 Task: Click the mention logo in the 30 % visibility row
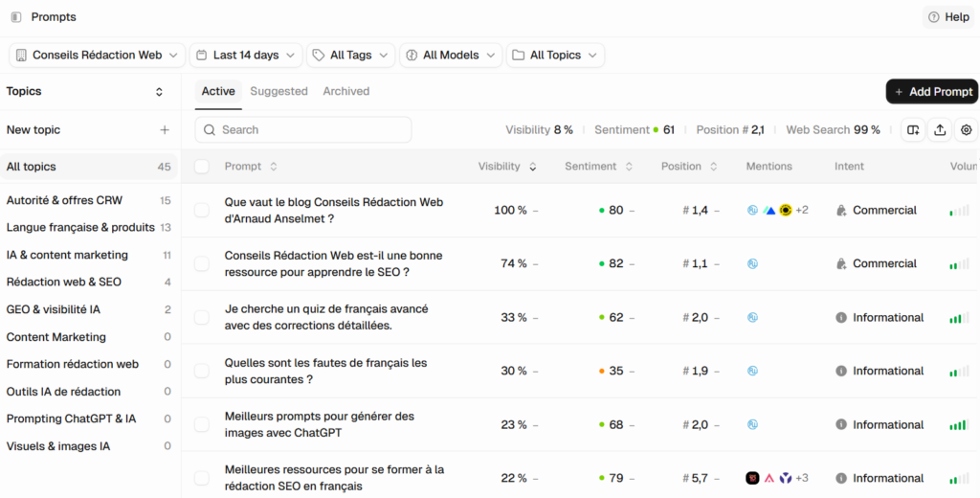[752, 371]
